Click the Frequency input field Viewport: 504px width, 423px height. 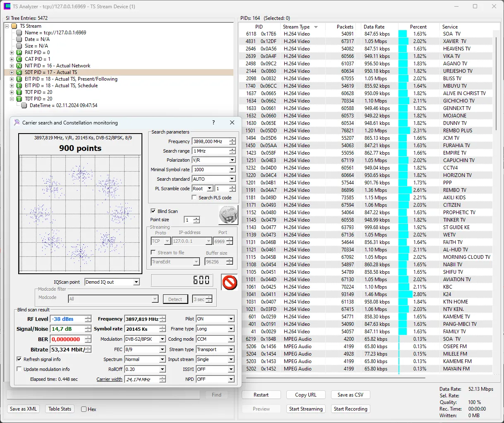click(x=211, y=141)
